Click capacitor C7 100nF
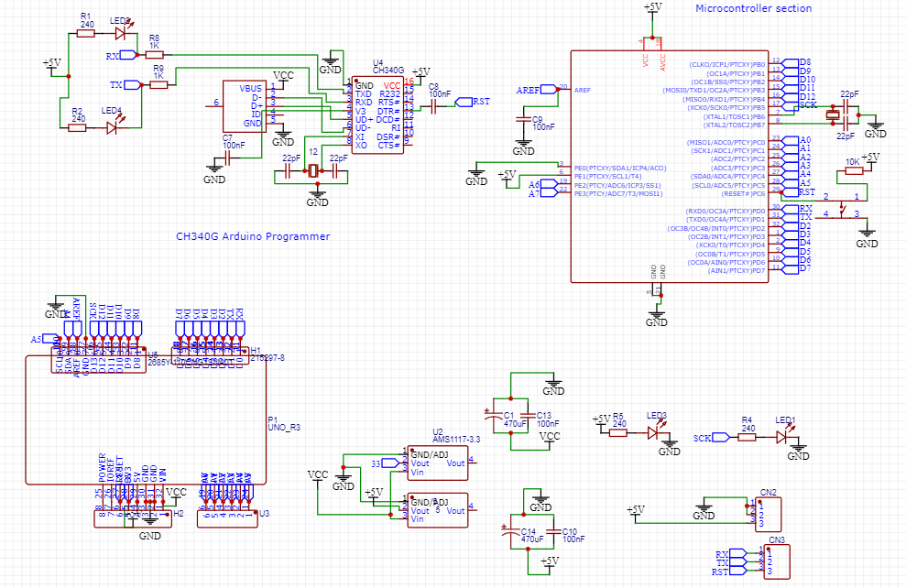The image size is (906, 588). pos(227,158)
